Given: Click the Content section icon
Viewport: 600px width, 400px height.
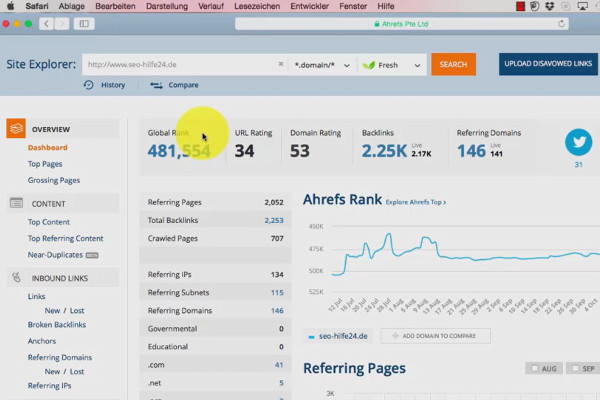Looking at the screenshot, I should pos(16,203).
